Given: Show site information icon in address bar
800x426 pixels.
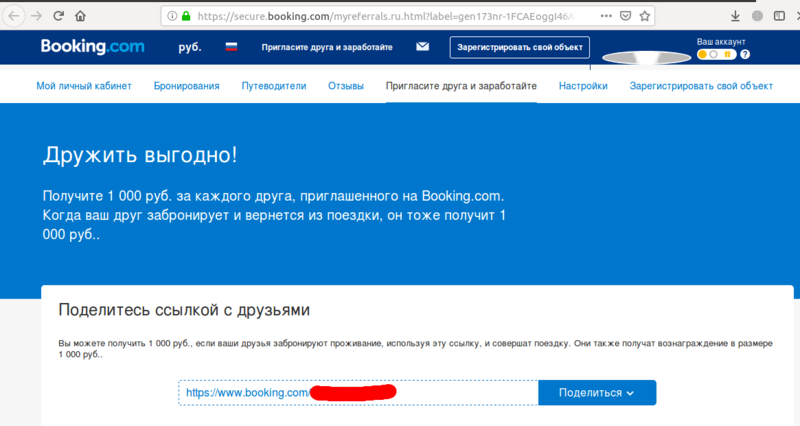Looking at the screenshot, I should tap(172, 16).
